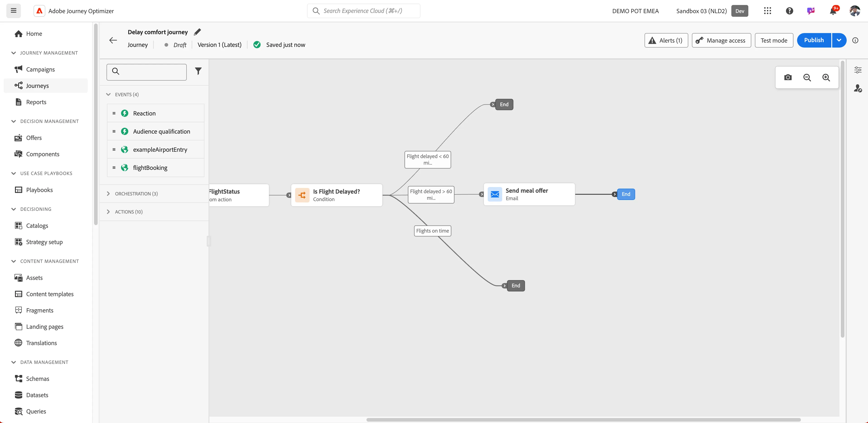Image resolution: width=868 pixels, height=423 pixels.
Task: Open the user profile avatar
Action: click(855, 11)
